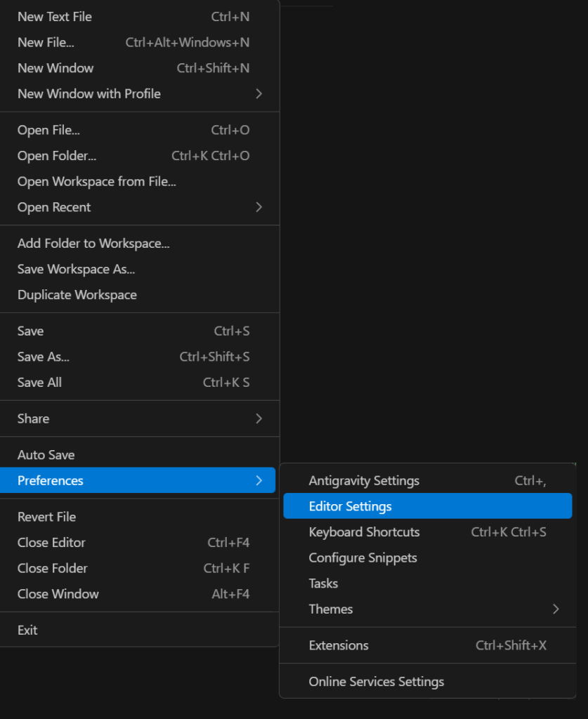The image size is (588, 719).
Task: Open Antigravity Settings
Action: [x=364, y=481]
